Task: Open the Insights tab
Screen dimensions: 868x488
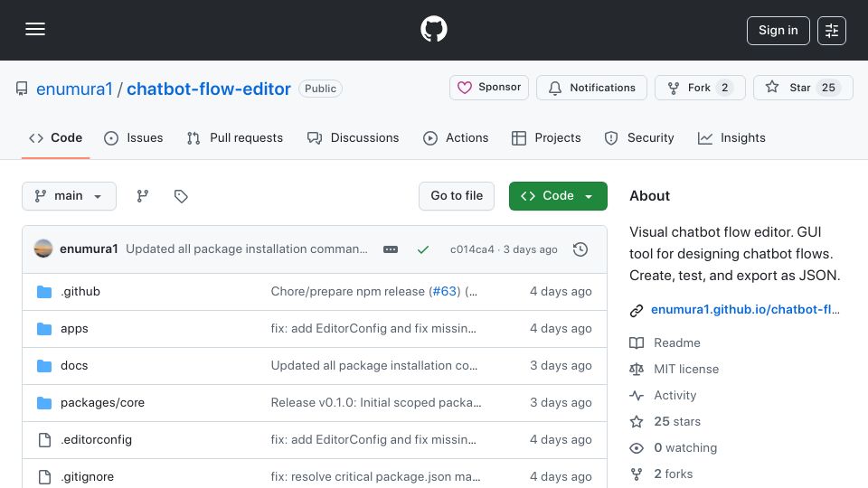Action: point(731,137)
